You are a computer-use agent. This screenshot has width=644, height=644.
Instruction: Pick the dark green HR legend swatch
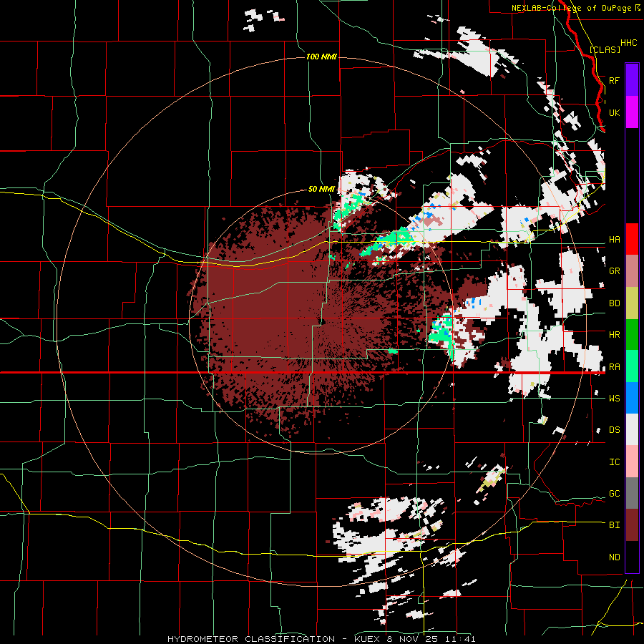coord(632,335)
